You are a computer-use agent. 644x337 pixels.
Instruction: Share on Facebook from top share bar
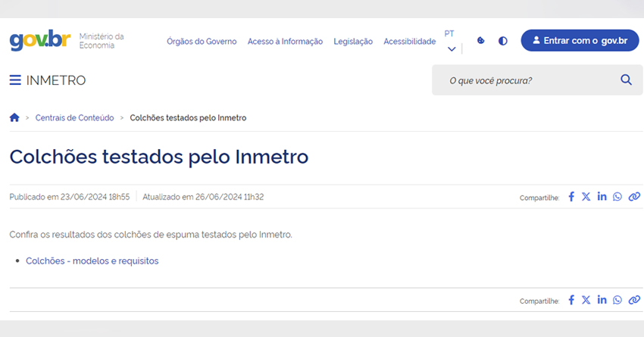571,197
